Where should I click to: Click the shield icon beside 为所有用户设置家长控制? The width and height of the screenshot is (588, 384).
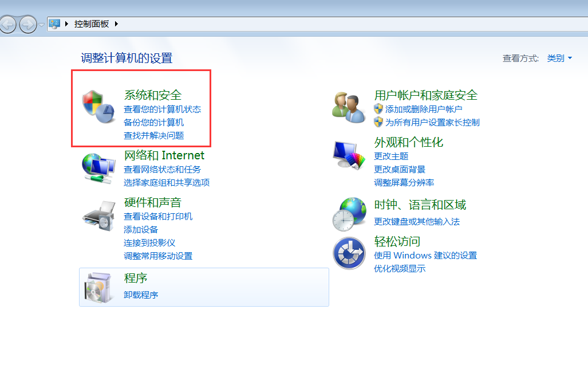point(378,122)
